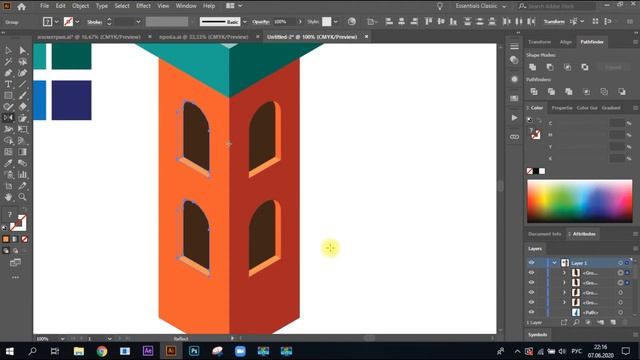
Task: Open fill color dropdown in control bar
Action: coord(56,22)
